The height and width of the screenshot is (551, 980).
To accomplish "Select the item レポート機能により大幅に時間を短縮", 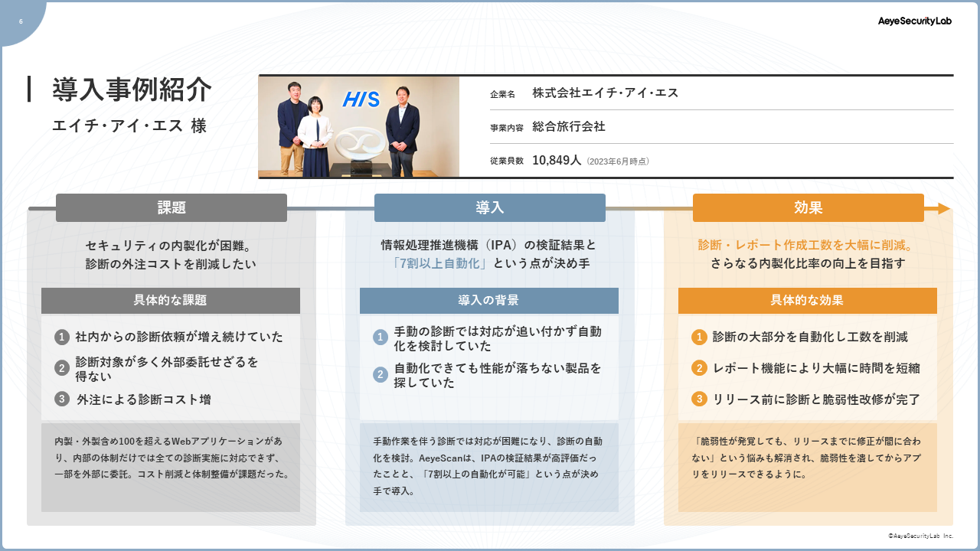I will [816, 368].
